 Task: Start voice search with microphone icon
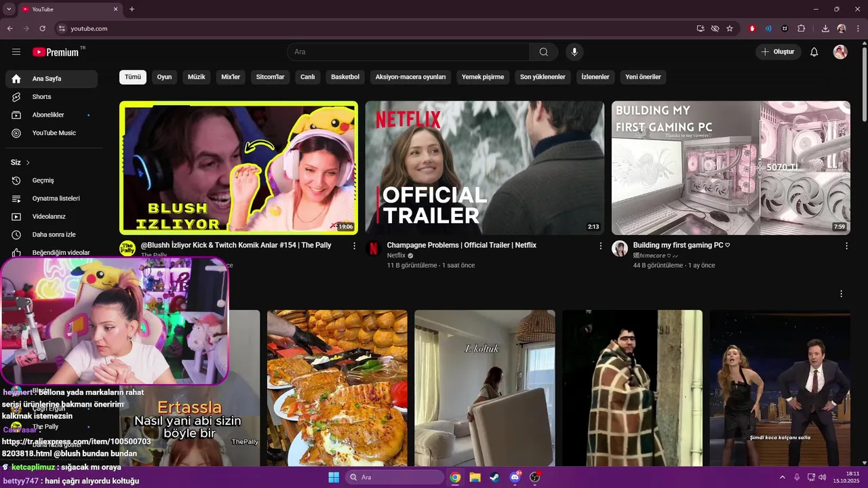[574, 52]
